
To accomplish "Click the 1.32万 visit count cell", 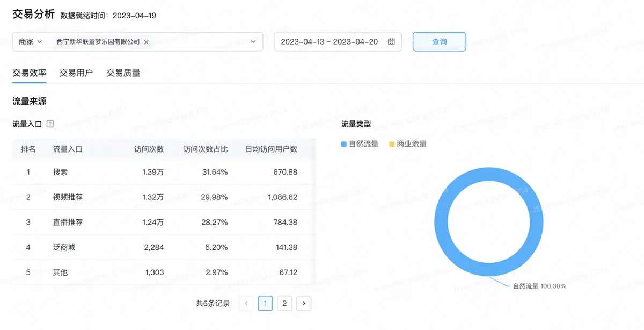I will click(x=153, y=197).
